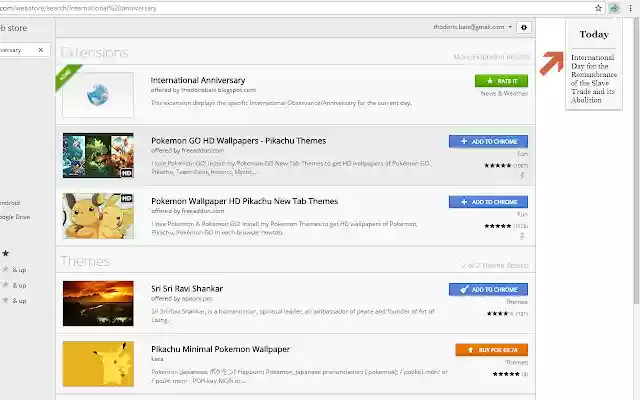This screenshot has height=400, width=640.
Task: Open Pokemon Wallpaper HD Pikachu New Tab Themes title
Action: [x=244, y=201]
